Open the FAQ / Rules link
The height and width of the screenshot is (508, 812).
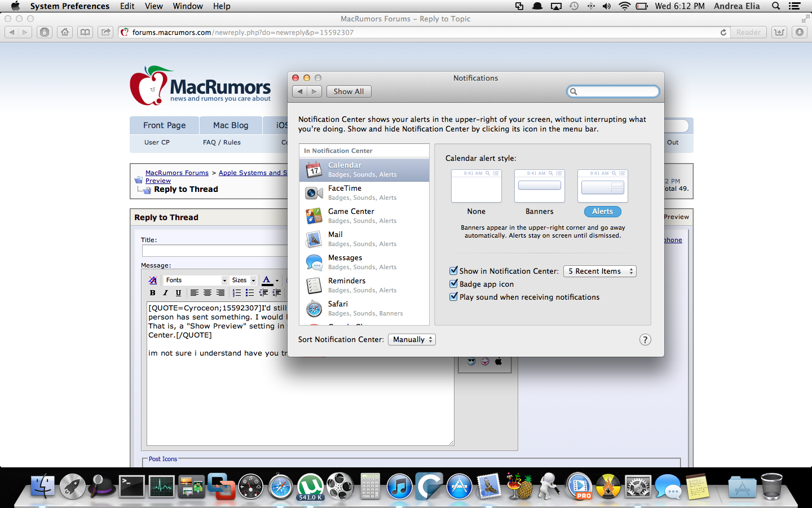click(x=222, y=142)
